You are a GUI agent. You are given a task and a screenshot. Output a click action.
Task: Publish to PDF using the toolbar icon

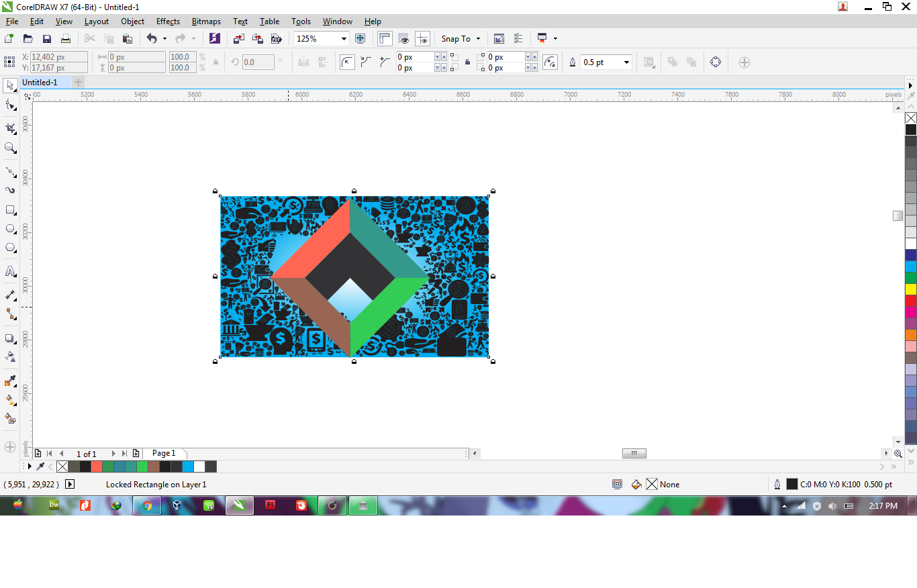tap(276, 39)
